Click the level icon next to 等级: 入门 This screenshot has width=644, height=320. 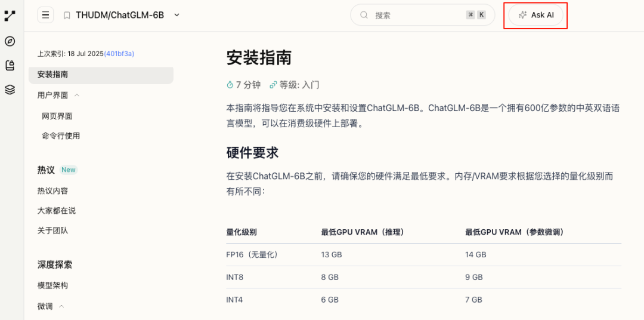coord(273,85)
